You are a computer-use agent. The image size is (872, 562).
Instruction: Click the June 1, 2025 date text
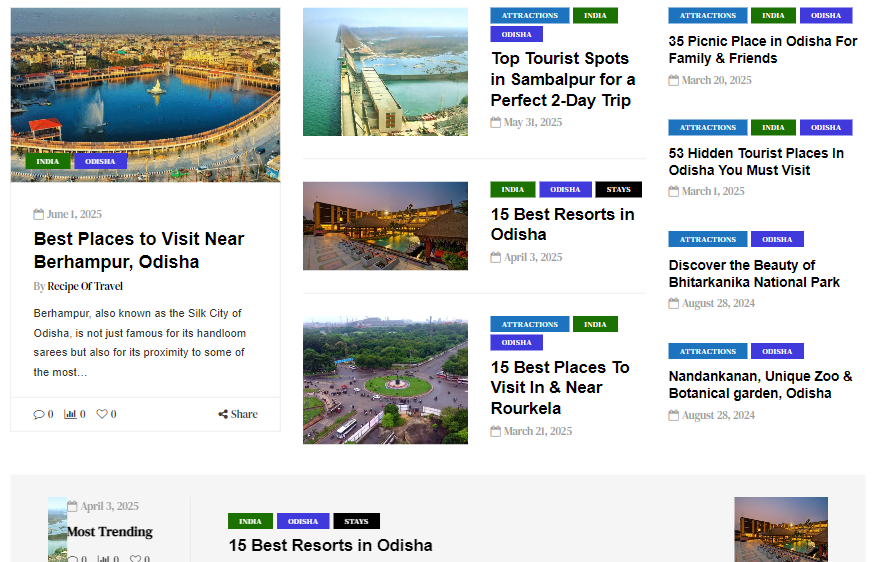coord(75,214)
